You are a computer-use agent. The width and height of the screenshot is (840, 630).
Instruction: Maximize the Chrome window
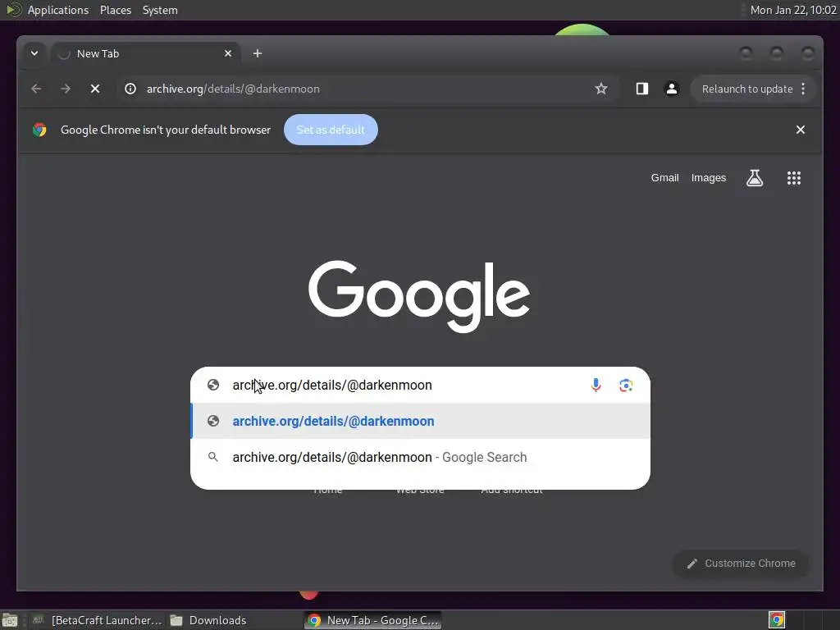(x=776, y=53)
